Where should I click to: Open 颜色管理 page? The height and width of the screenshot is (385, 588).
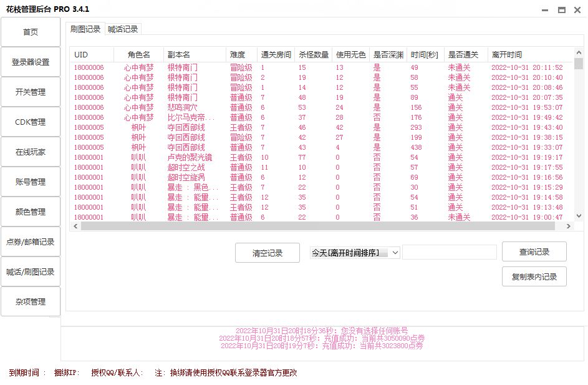pyautogui.click(x=31, y=212)
